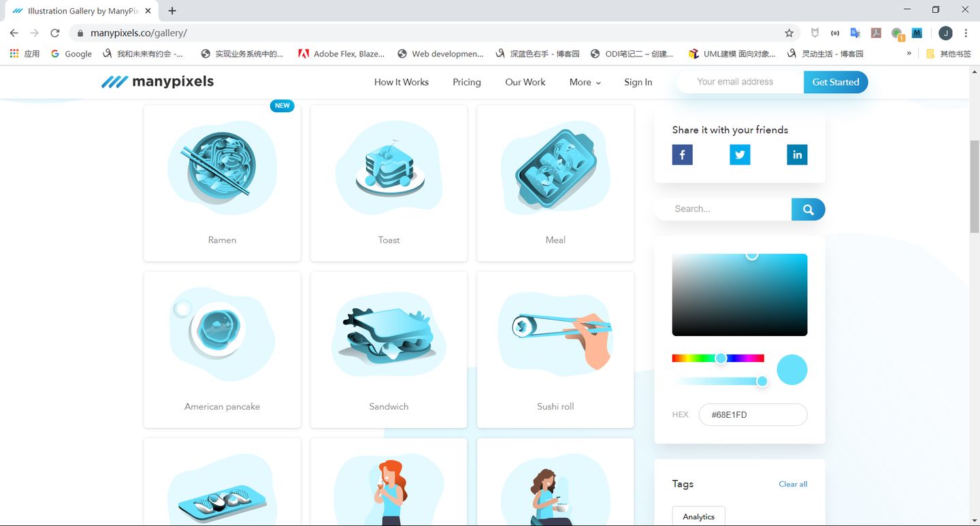Open the Pricing page

pos(467,82)
